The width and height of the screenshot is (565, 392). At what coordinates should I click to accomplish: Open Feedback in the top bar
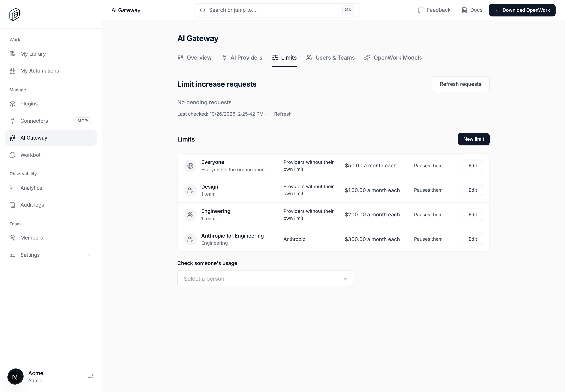(435, 10)
